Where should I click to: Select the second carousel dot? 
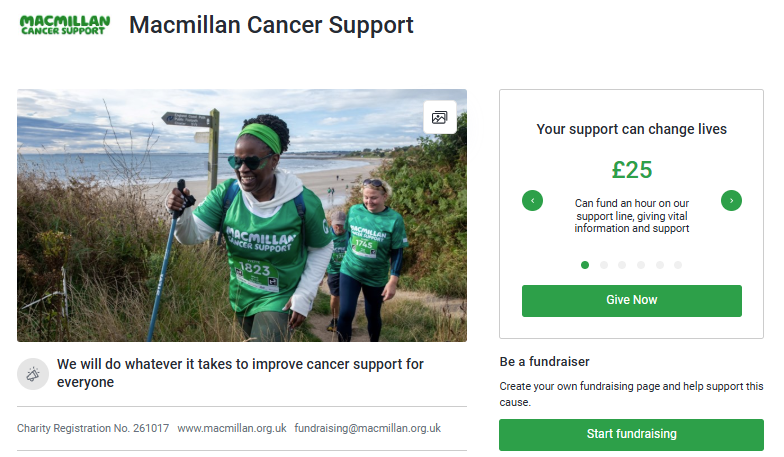point(604,265)
